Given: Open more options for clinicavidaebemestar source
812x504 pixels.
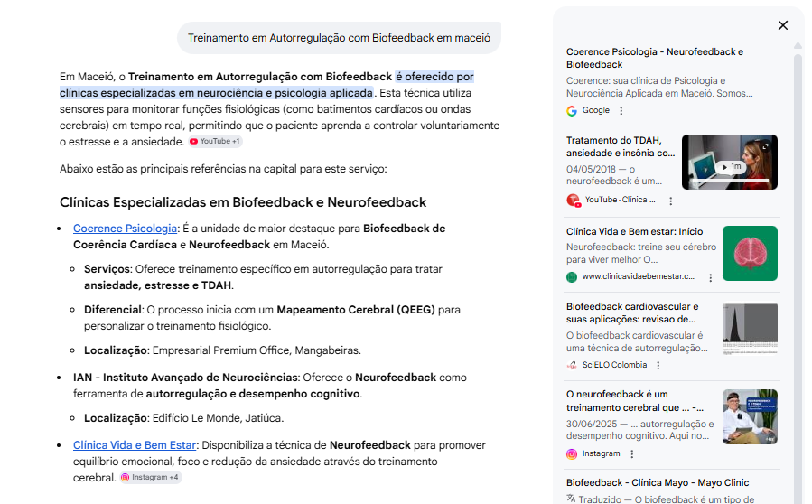Looking at the screenshot, I should [710, 277].
